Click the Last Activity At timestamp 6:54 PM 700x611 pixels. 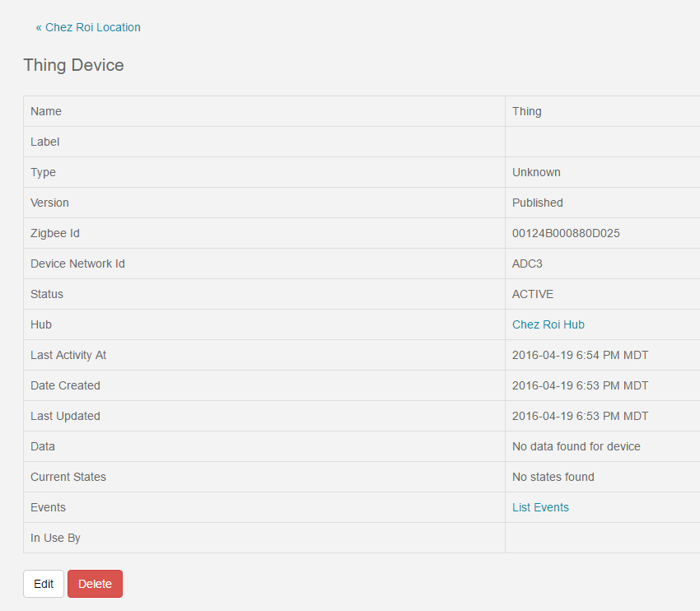580,355
